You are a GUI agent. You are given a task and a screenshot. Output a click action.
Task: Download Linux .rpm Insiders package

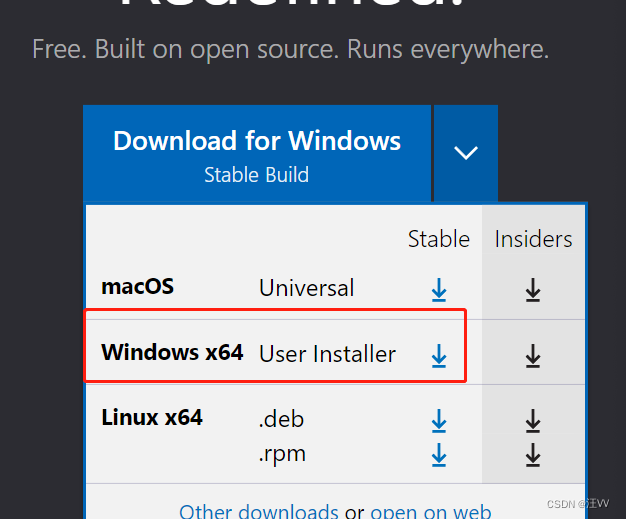[533, 455]
